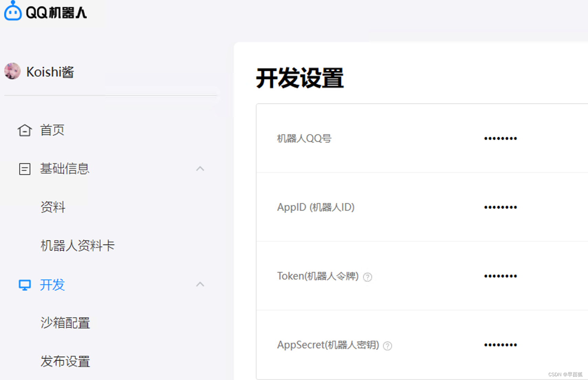This screenshot has width=588, height=380.
Task: Open the Koishi酱 profile avatar
Action: [x=12, y=72]
